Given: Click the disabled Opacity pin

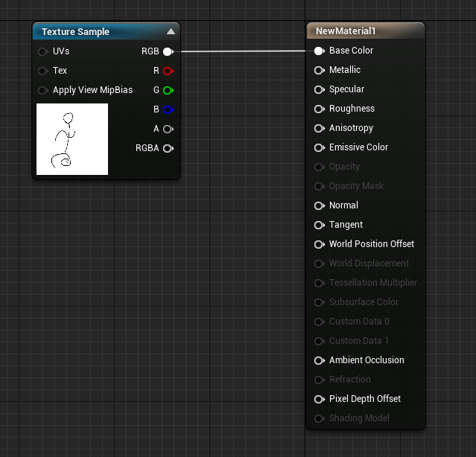Looking at the screenshot, I should tap(319, 167).
